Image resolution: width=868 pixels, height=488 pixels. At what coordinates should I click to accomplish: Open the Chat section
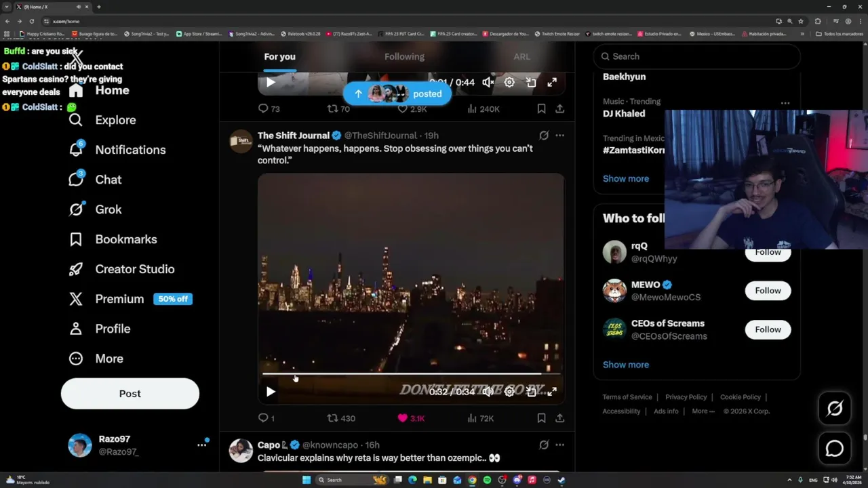click(95, 180)
